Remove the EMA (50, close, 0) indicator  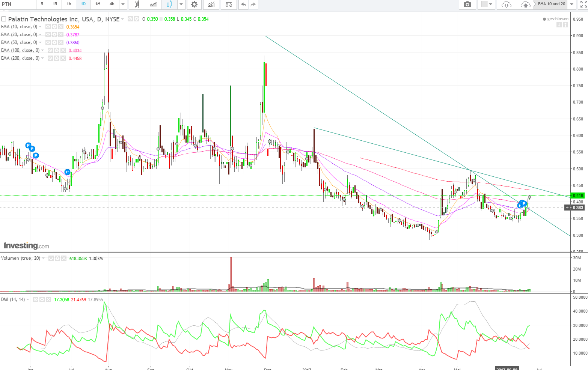(x=61, y=43)
